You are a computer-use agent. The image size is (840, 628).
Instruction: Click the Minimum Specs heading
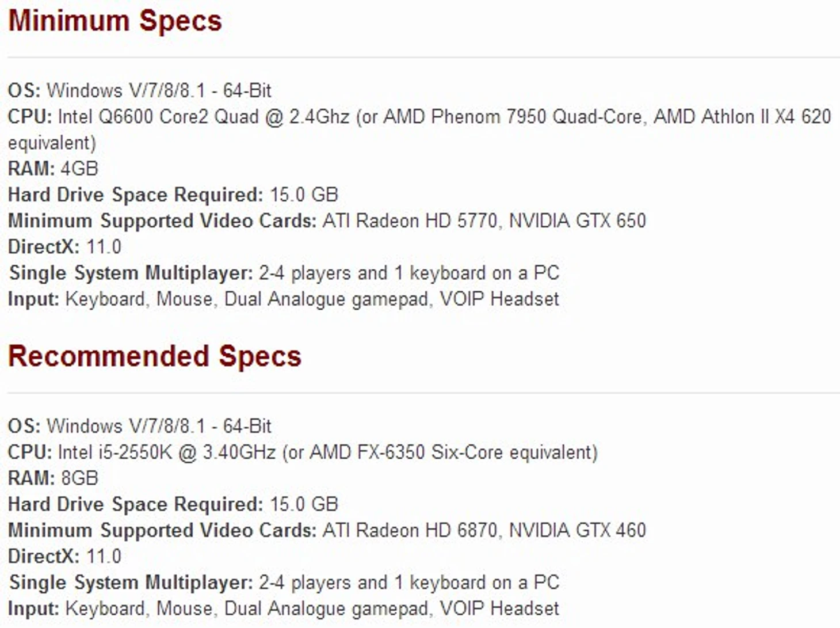tap(115, 21)
